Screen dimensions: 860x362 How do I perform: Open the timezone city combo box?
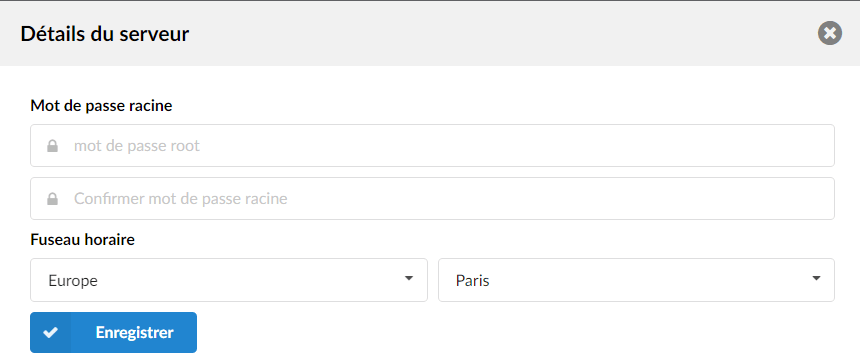pyautogui.click(x=636, y=280)
